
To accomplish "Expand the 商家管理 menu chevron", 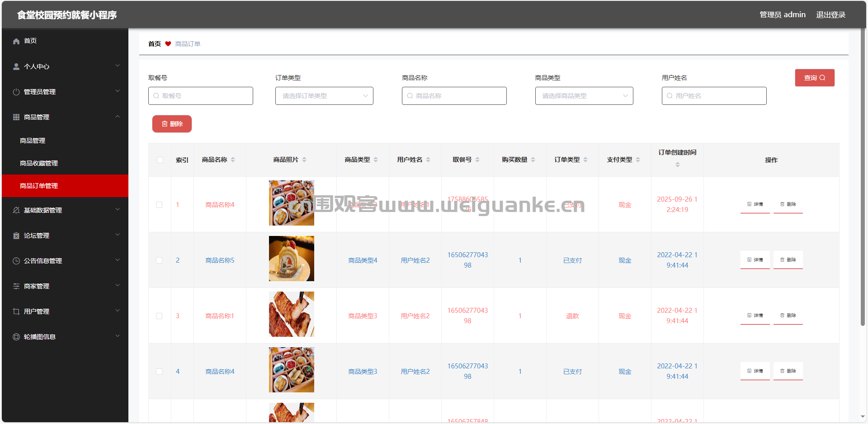I will click(x=118, y=285).
